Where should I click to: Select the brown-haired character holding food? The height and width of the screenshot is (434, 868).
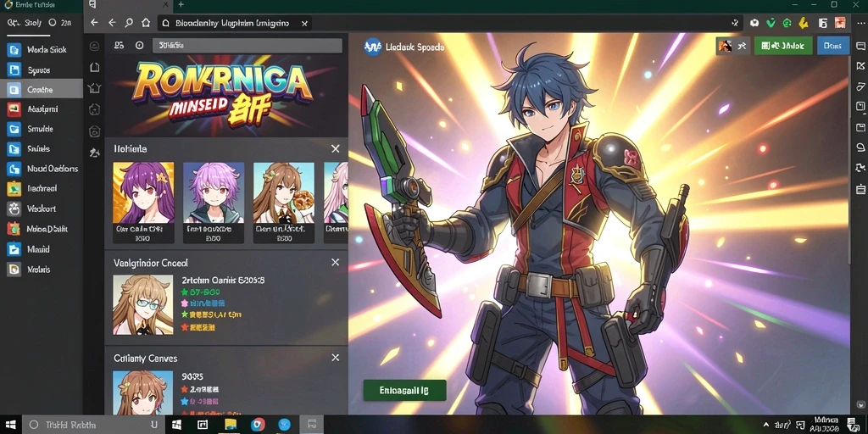pyautogui.click(x=284, y=203)
